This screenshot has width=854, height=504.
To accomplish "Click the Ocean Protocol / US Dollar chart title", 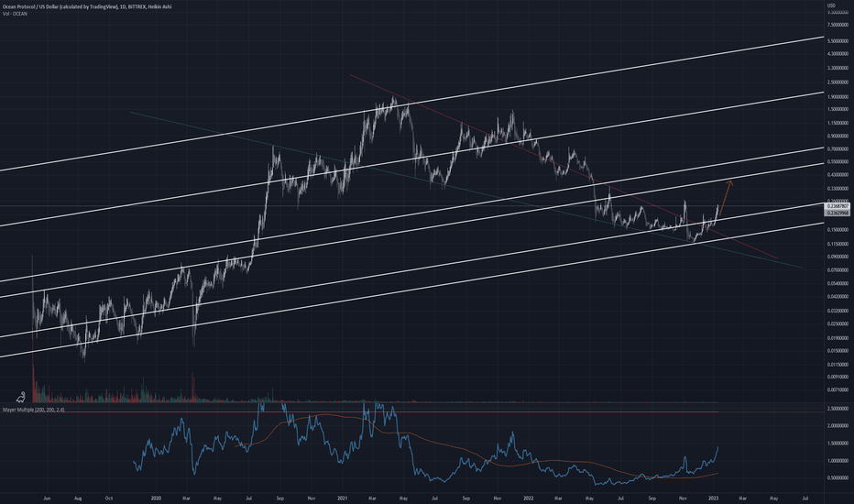I will (87, 6).
